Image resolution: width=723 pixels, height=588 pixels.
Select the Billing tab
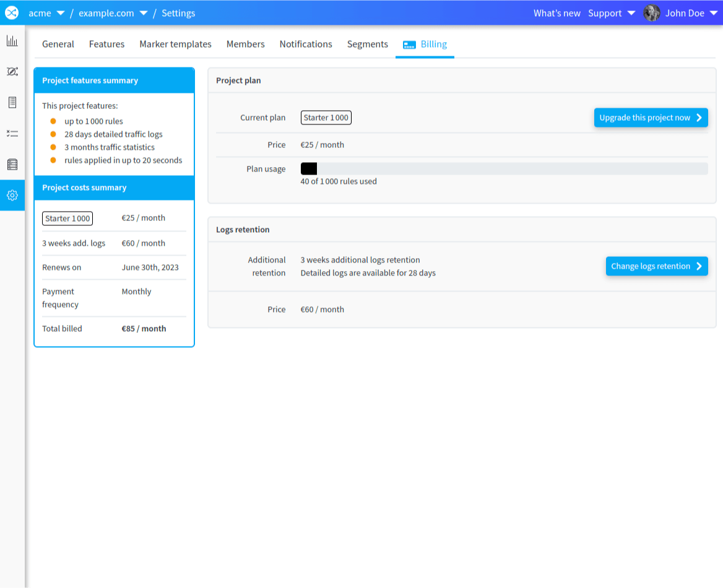click(425, 45)
